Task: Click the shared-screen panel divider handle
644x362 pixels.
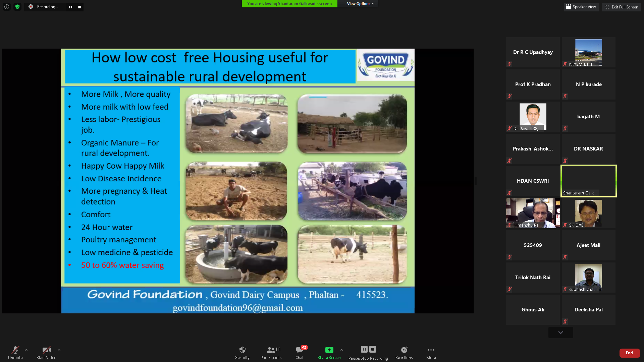Action: coord(476,181)
